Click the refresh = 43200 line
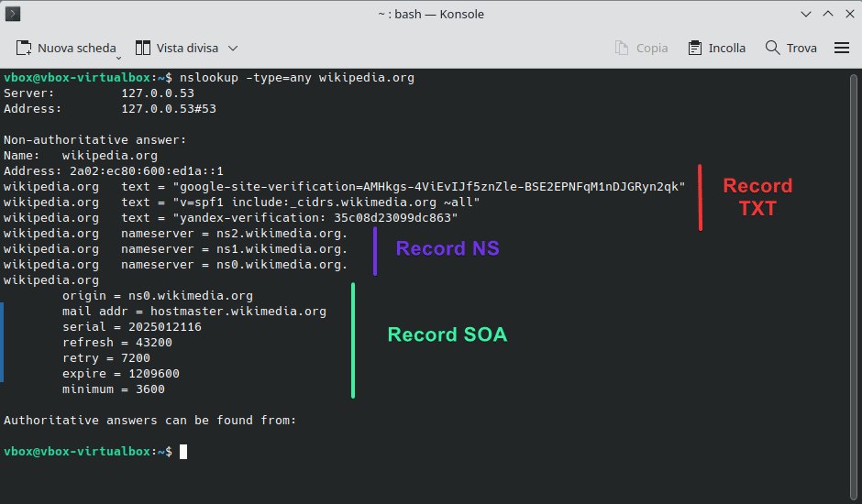Viewport: 862px width, 504px height. click(x=117, y=343)
